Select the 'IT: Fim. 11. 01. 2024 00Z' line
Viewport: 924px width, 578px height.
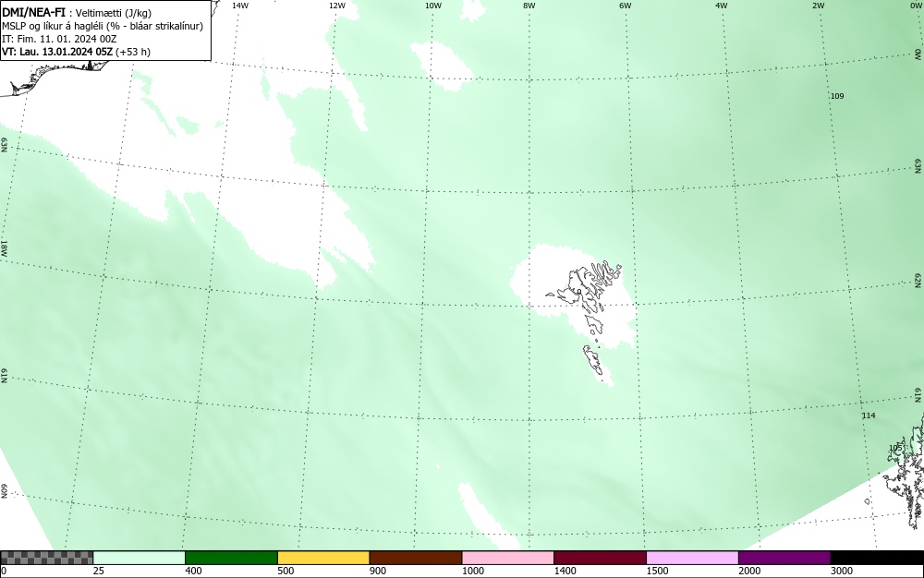click(59, 39)
